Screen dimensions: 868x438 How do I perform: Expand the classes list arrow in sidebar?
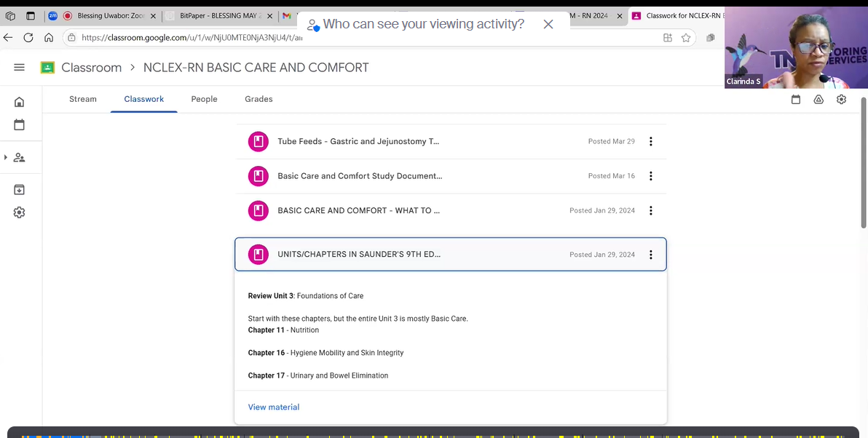6,157
